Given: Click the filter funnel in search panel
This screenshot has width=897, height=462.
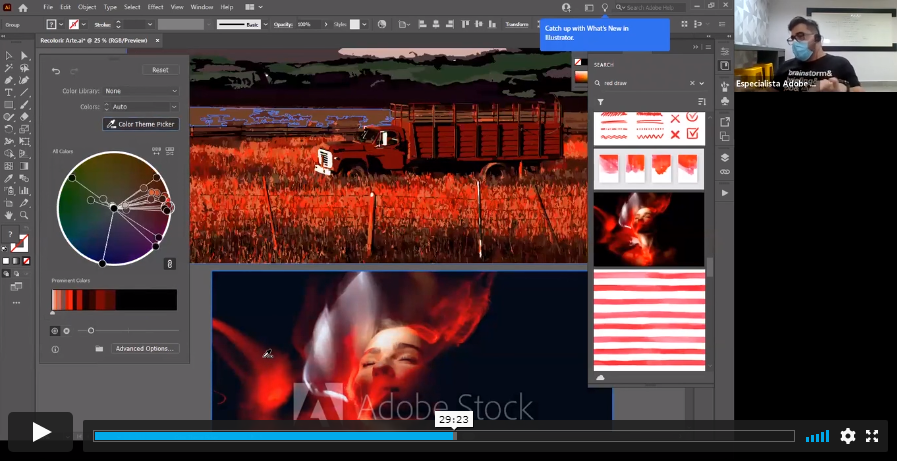Looking at the screenshot, I should 601,102.
